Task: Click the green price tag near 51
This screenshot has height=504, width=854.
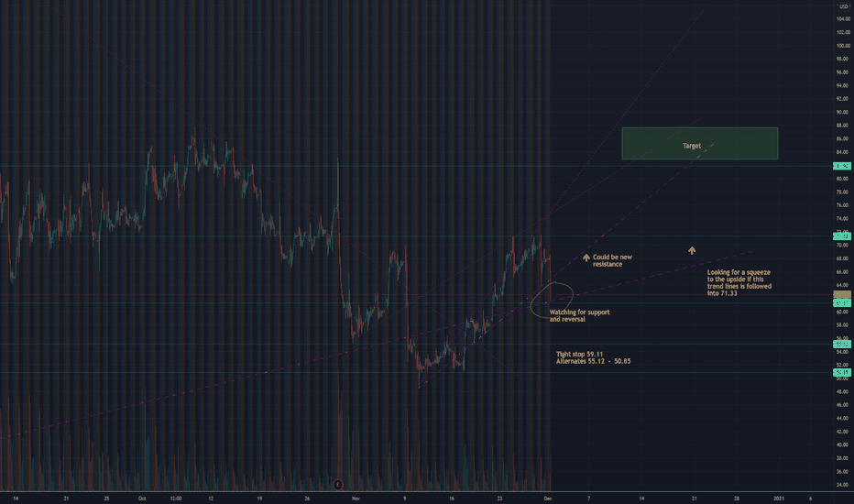Action: click(x=842, y=372)
